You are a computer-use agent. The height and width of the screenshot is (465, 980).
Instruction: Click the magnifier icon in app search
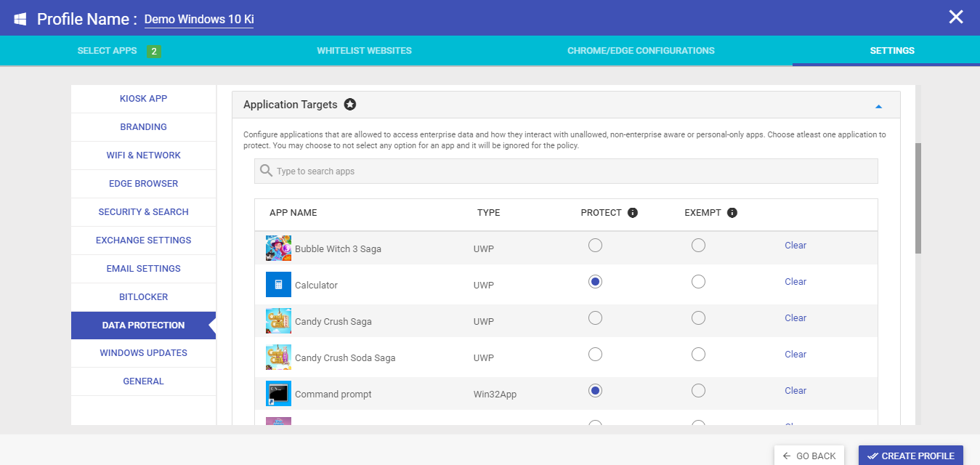pos(267,171)
